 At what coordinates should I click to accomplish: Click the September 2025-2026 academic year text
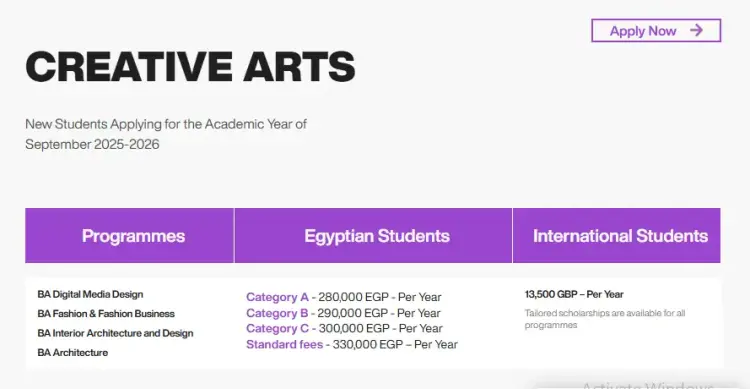click(x=92, y=144)
